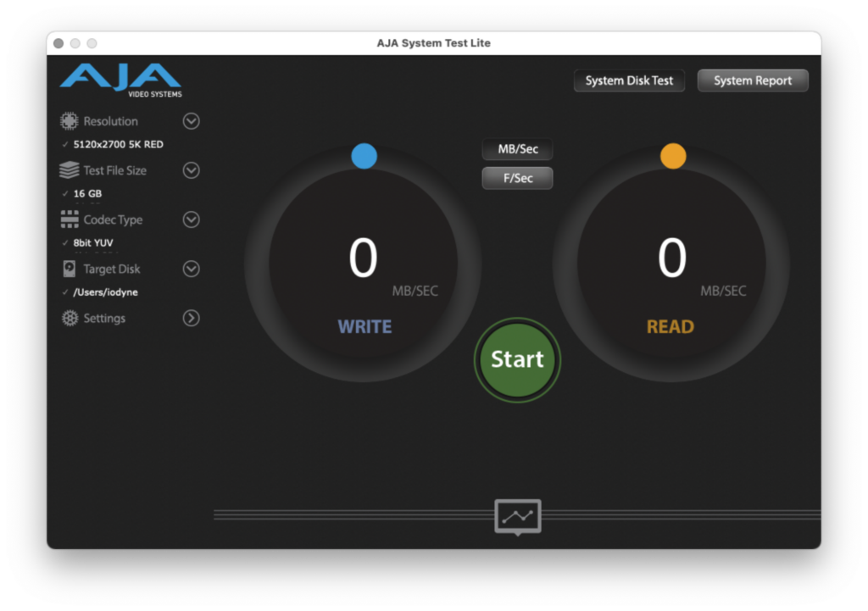This screenshot has height=611, width=868.
Task: Switch display to F/Sec
Action: click(x=517, y=178)
